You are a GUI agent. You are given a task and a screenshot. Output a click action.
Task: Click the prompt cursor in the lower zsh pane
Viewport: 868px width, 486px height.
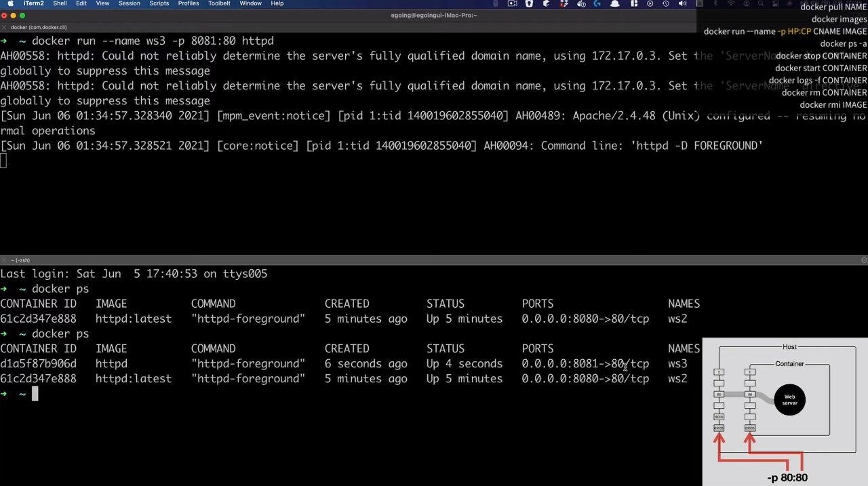point(35,394)
